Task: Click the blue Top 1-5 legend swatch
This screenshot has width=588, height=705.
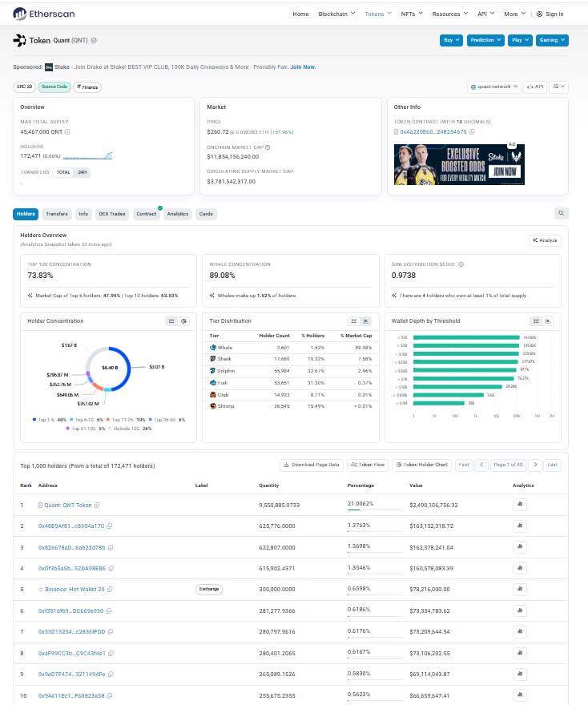Action: (x=34, y=420)
